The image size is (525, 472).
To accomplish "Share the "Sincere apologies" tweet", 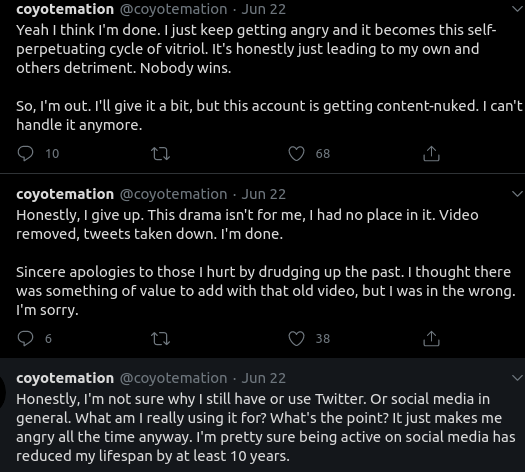I will 431,338.
